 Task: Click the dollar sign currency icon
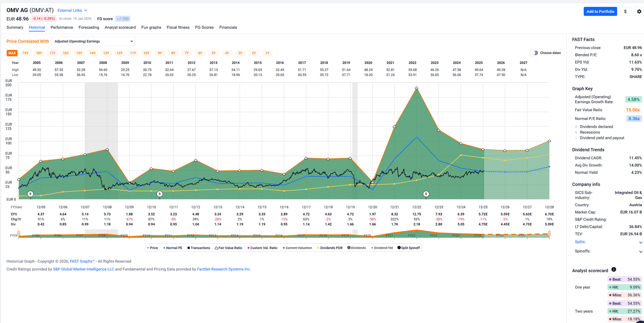(x=625, y=11)
